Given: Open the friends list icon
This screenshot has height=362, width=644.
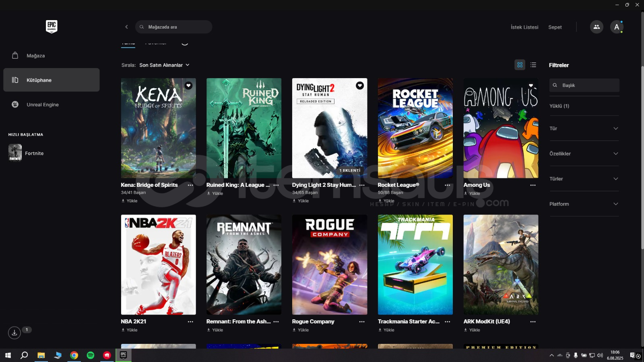Looking at the screenshot, I should point(597,27).
